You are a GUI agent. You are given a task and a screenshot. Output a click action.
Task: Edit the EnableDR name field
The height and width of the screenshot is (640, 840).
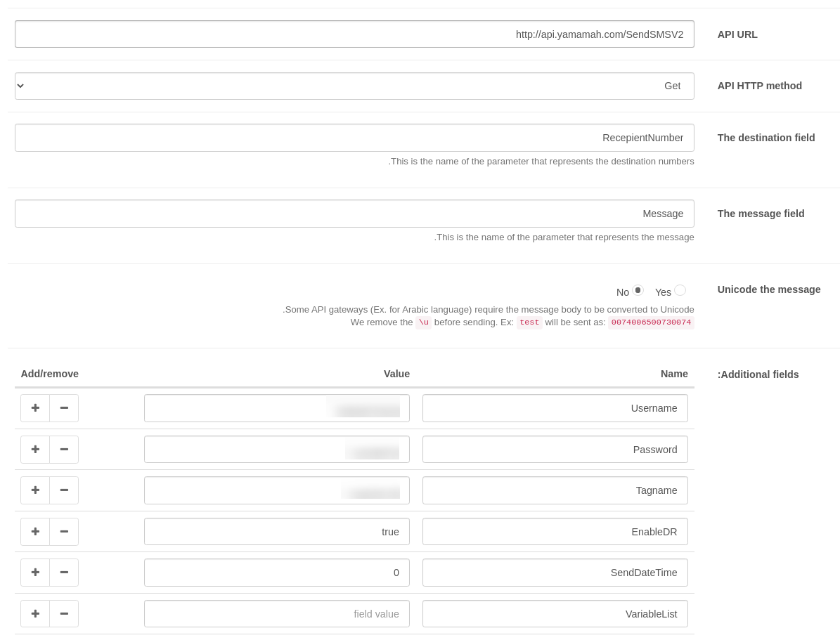[555, 531]
